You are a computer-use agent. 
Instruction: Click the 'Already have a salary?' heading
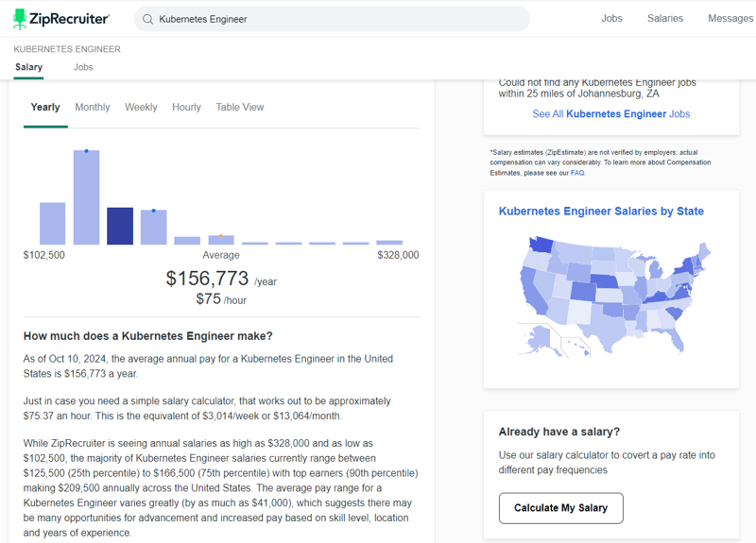(x=558, y=432)
